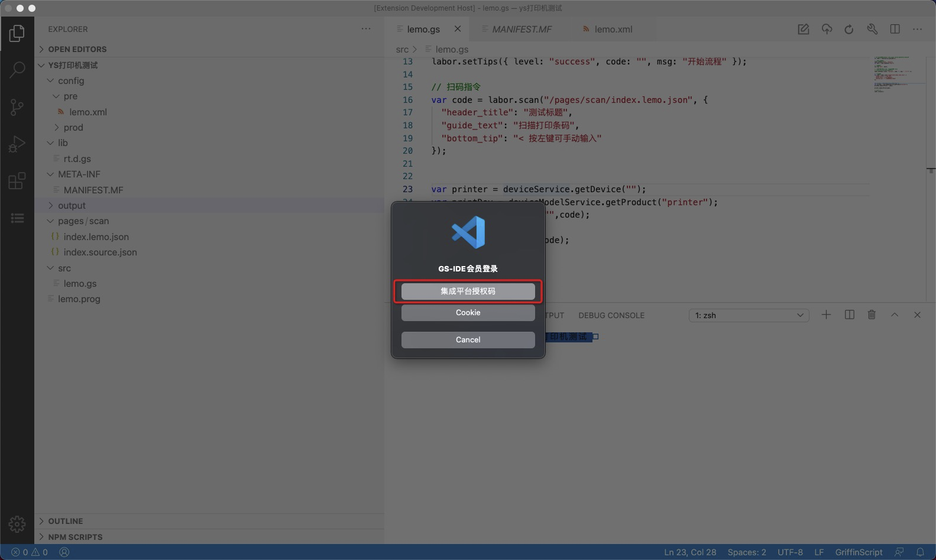936x560 pixels.
Task: Open the Manage gear menu
Action: coord(17,524)
